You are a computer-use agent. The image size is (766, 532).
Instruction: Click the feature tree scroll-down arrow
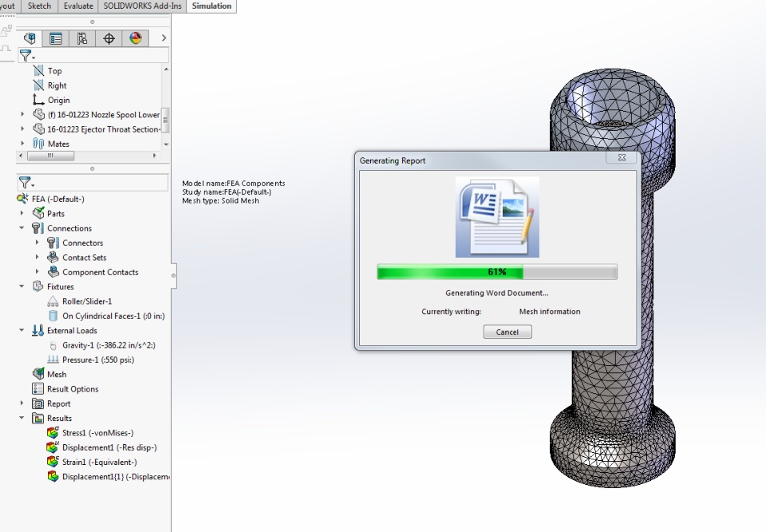[x=166, y=144]
